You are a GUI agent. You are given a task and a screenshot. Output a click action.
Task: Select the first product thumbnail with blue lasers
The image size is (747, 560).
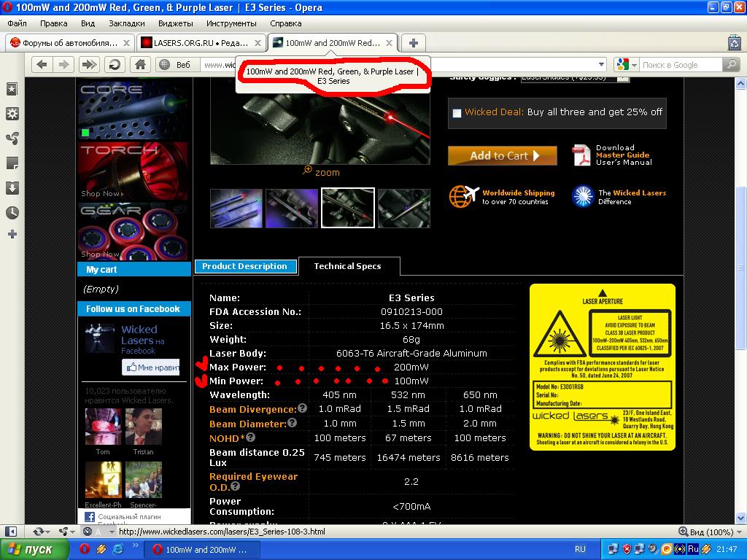click(236, 208)
